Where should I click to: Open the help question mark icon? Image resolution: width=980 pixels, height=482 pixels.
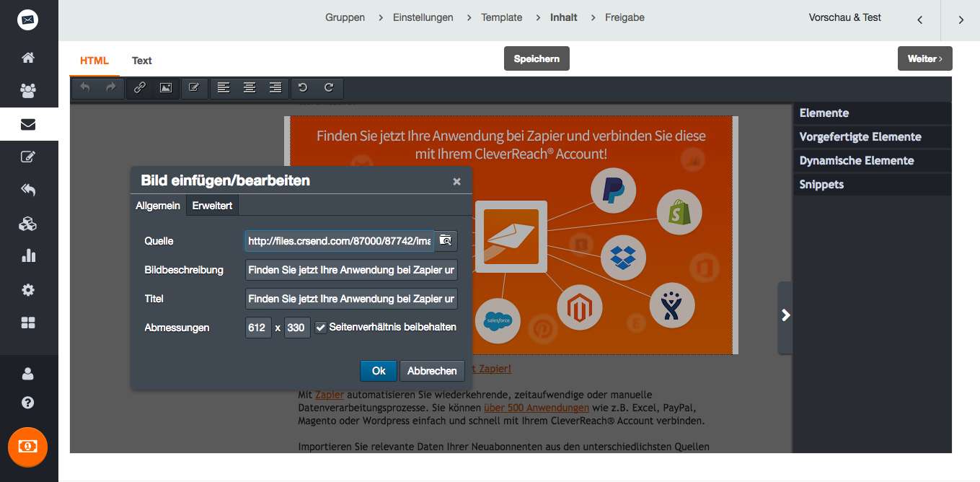pyautogui.click(x=28, y=403)
